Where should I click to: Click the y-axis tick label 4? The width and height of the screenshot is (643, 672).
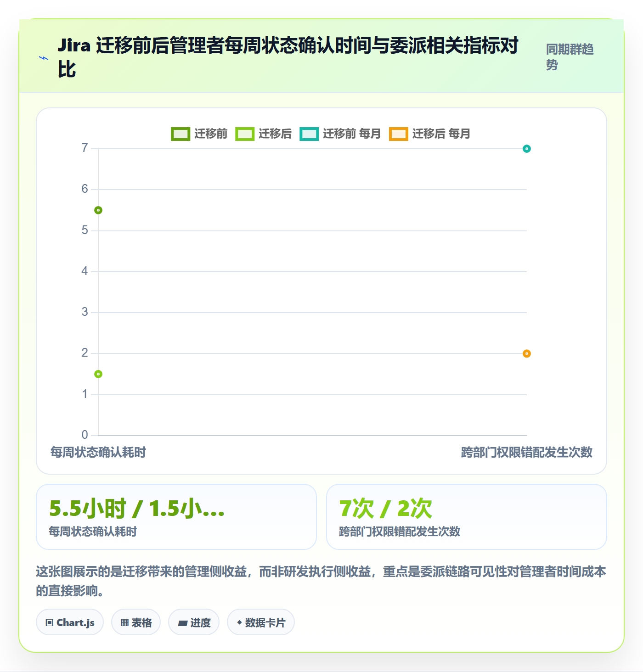pos(85,271)
